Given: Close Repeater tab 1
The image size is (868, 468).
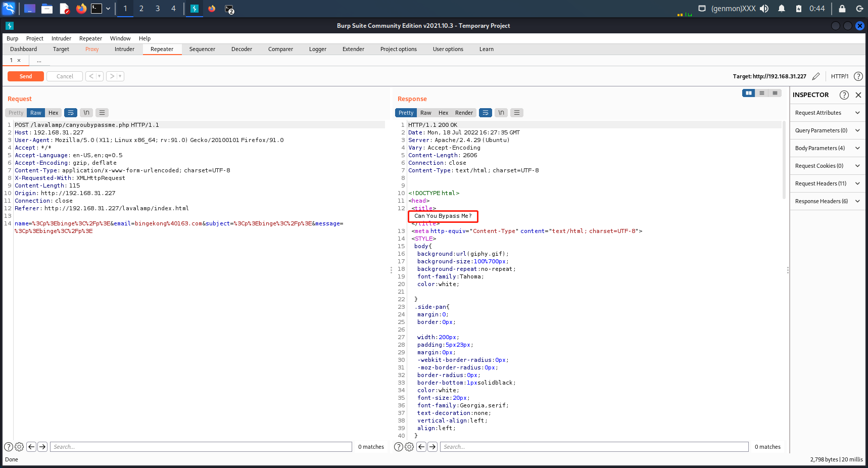Looking at the screenshot, I should [19, 60].
